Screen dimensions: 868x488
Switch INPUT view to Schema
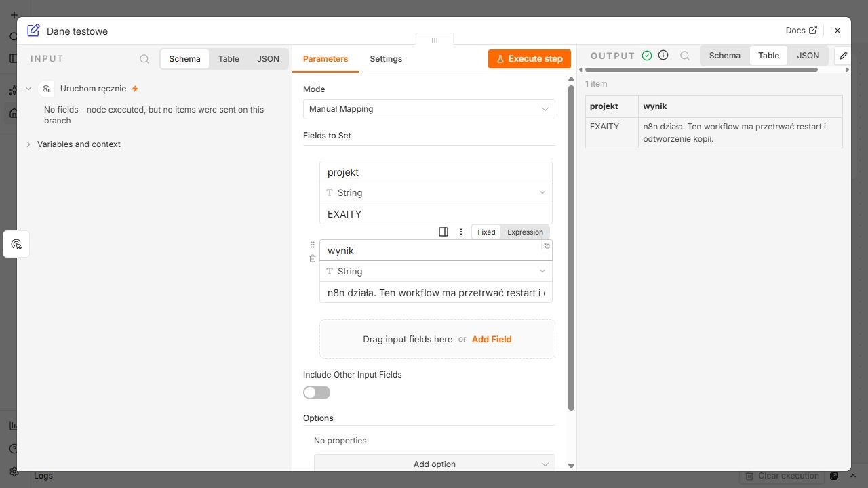184,59
